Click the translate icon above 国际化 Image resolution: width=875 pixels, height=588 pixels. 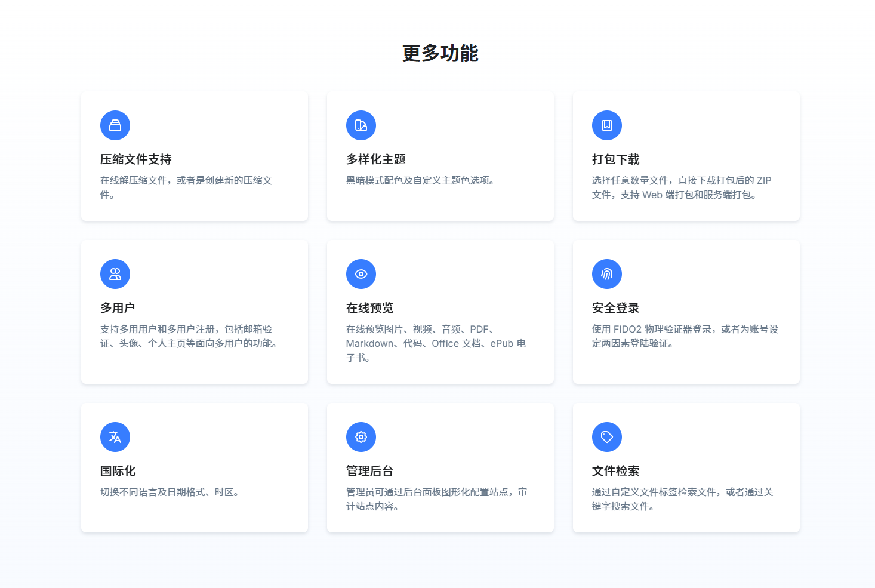115,437
